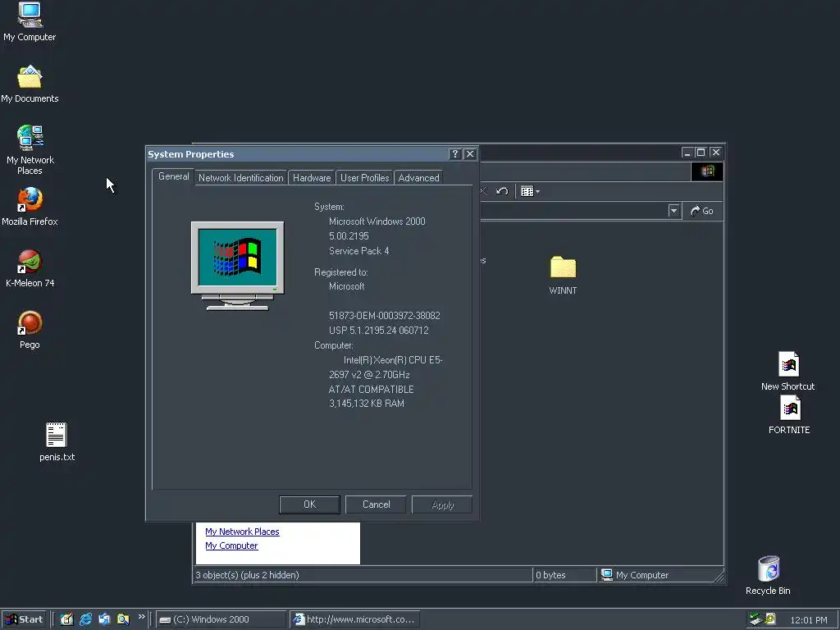Follow the My Computer link
Image resolution: width=840 pixels, height=630 pixels.
pyautogui.click(x=231, y=546)
